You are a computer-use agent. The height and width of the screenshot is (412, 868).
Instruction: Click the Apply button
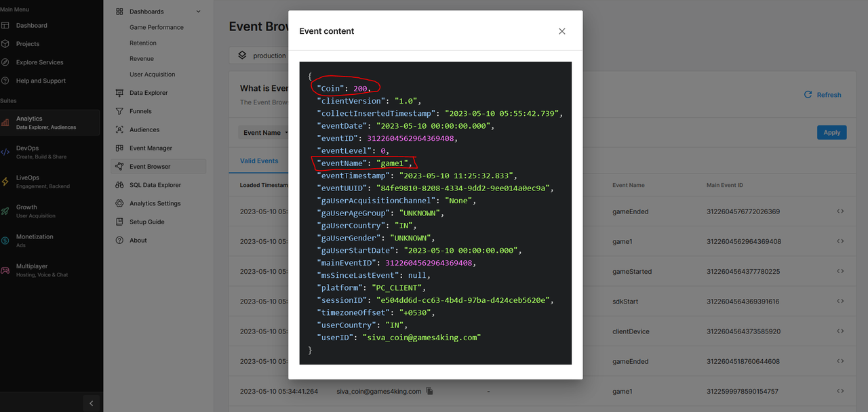coord(831,133)
